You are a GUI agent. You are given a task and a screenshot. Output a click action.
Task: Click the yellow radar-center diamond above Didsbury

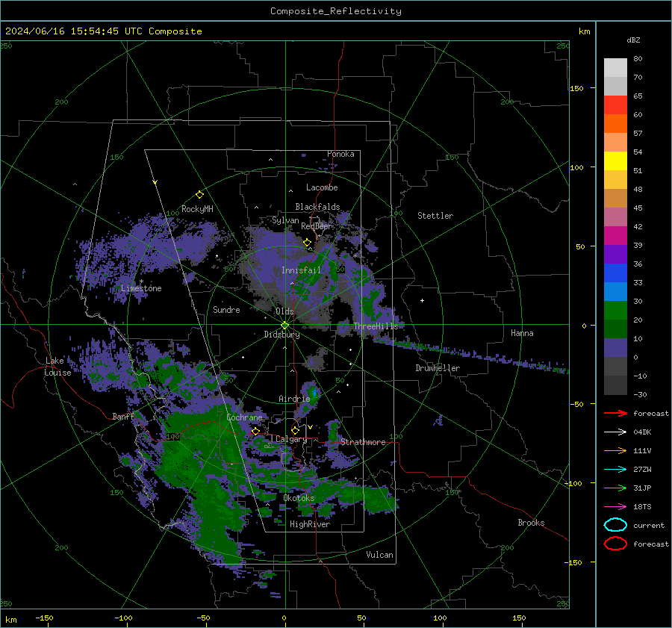click(284, 326)
